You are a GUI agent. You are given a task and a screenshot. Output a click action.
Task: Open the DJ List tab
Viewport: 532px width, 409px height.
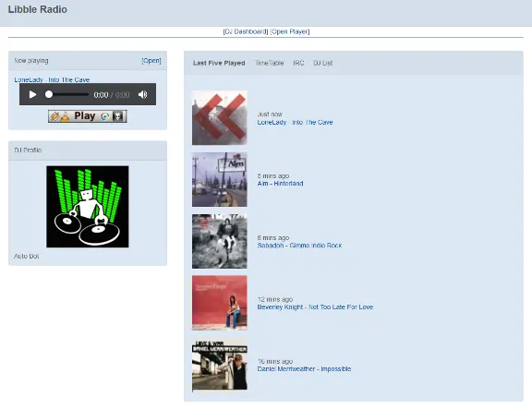(x=322, y=63)
